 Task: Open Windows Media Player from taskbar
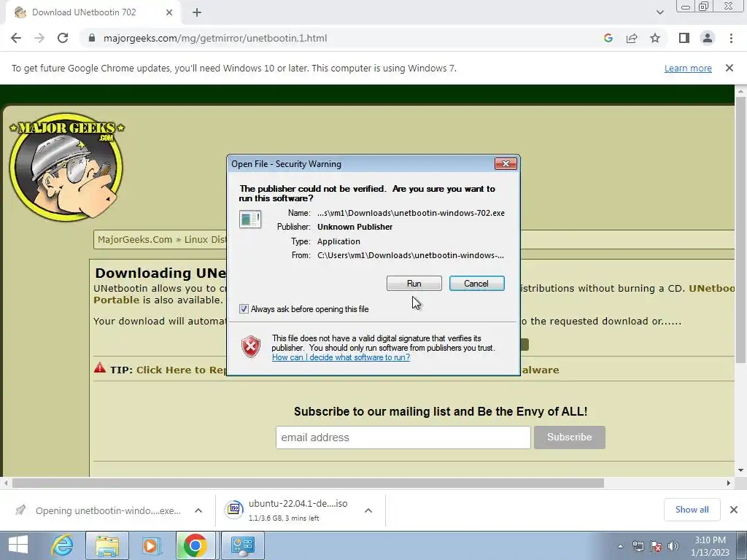click(x=151, y=545)
